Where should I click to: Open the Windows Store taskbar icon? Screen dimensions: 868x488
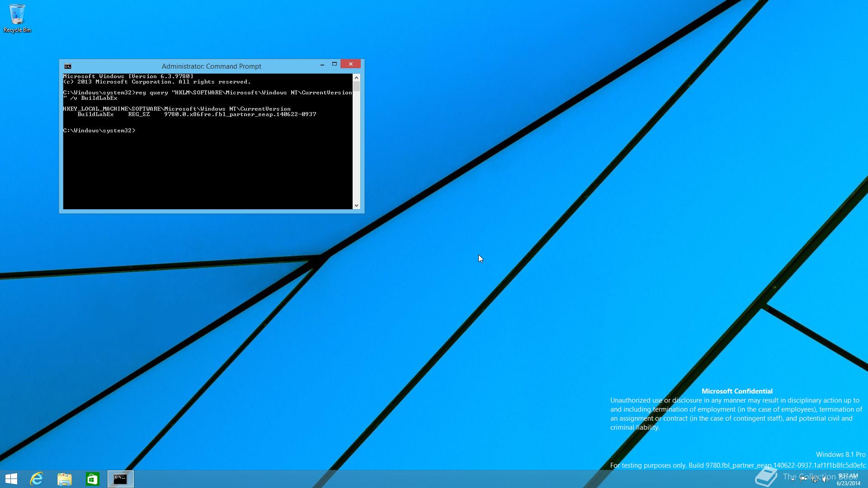93,479
